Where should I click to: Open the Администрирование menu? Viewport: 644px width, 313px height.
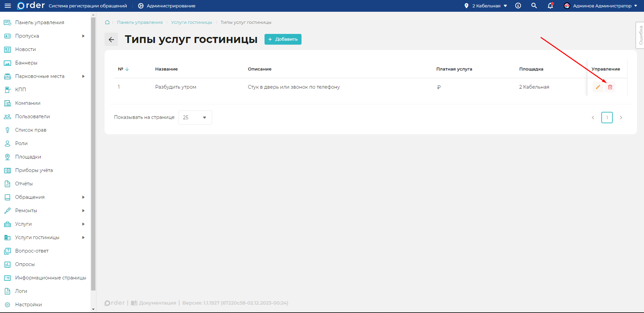[166, 6]
